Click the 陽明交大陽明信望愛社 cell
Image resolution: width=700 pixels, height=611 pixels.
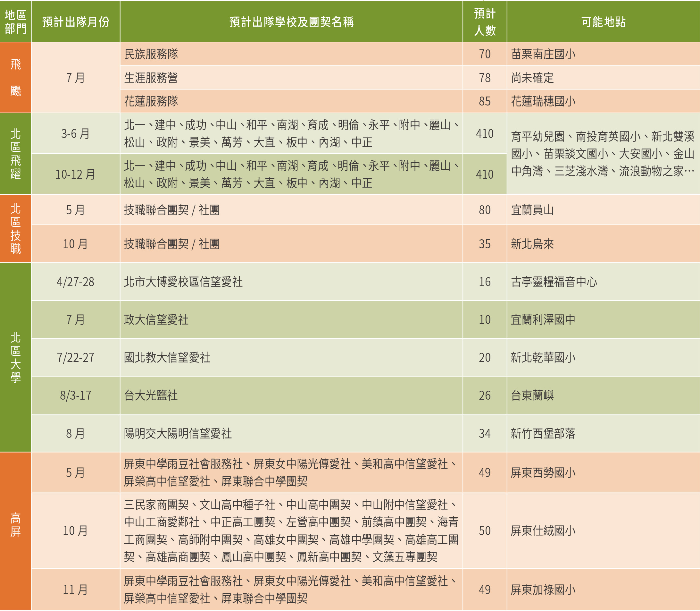click(x=291, y=433)
